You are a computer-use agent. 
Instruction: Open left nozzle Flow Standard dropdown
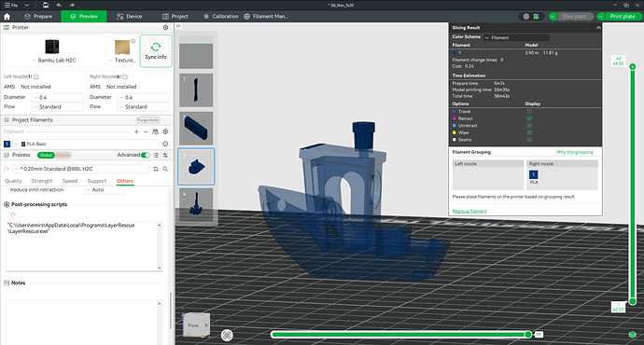click(x=58, y=106)
